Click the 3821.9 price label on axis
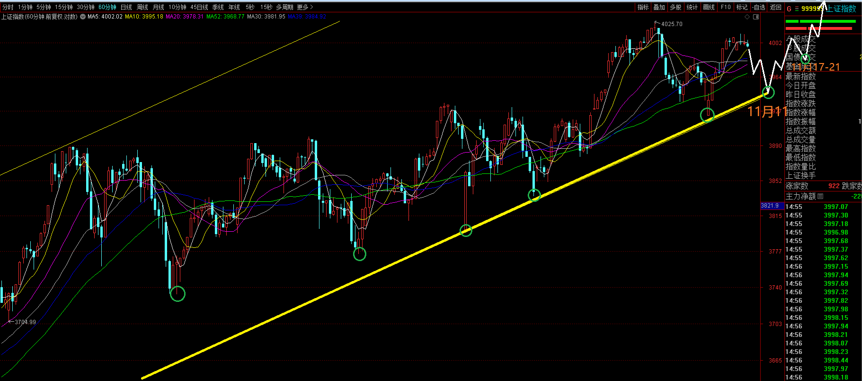Screen dimensions: 868x381 [x=770, y=206]
